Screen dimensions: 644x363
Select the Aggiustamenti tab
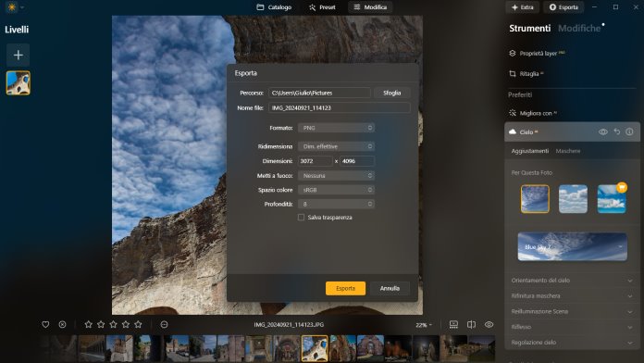click(x=530, y=151)
